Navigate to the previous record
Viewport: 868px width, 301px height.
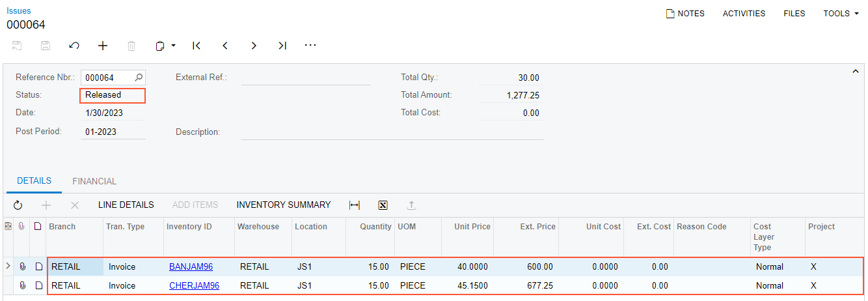click(x=225, y=46)
